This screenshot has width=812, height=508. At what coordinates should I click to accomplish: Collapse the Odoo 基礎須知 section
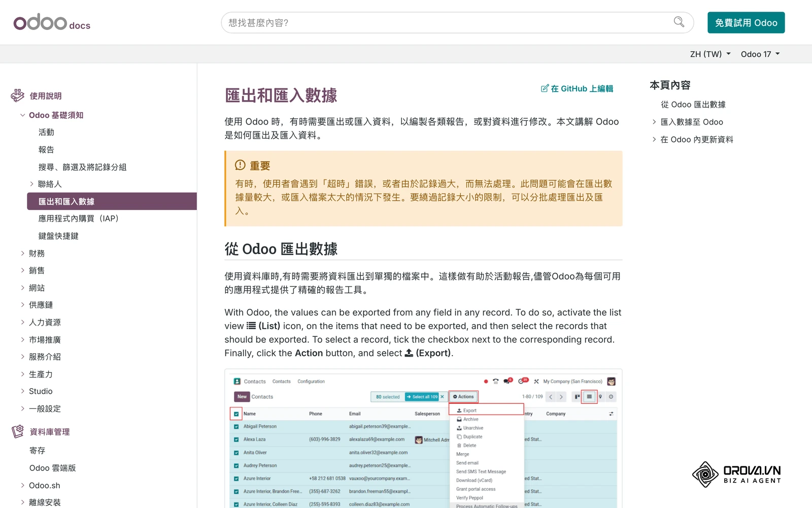[x=22, y=115]
